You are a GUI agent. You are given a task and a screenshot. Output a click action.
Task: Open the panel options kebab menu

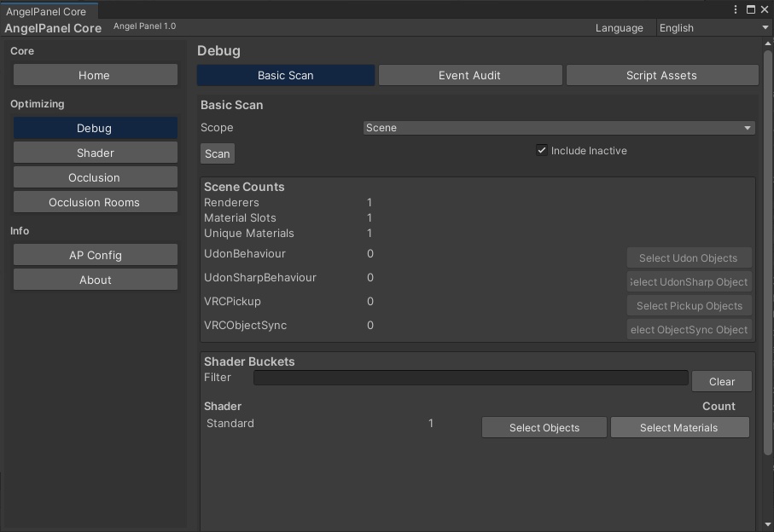click(x=735, y=9)
